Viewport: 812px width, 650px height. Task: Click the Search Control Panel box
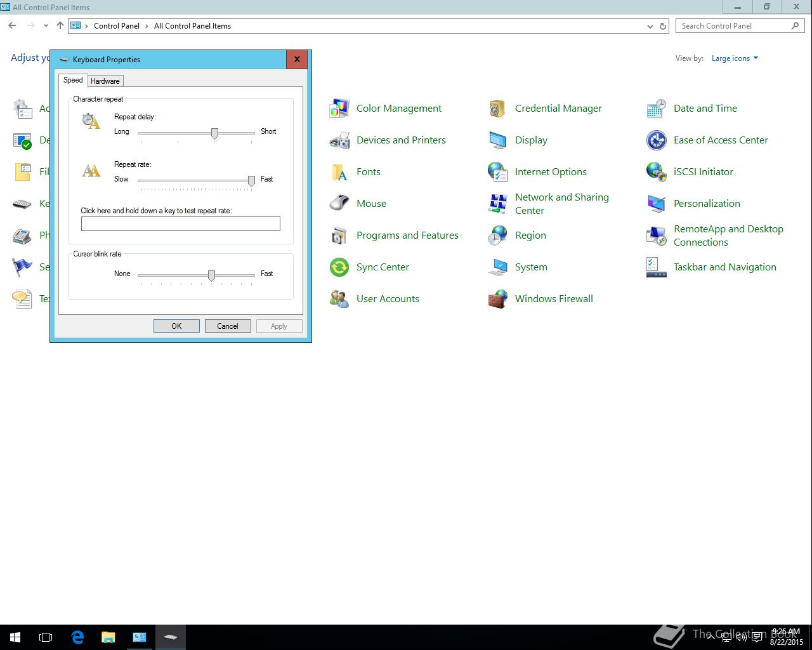740,26
